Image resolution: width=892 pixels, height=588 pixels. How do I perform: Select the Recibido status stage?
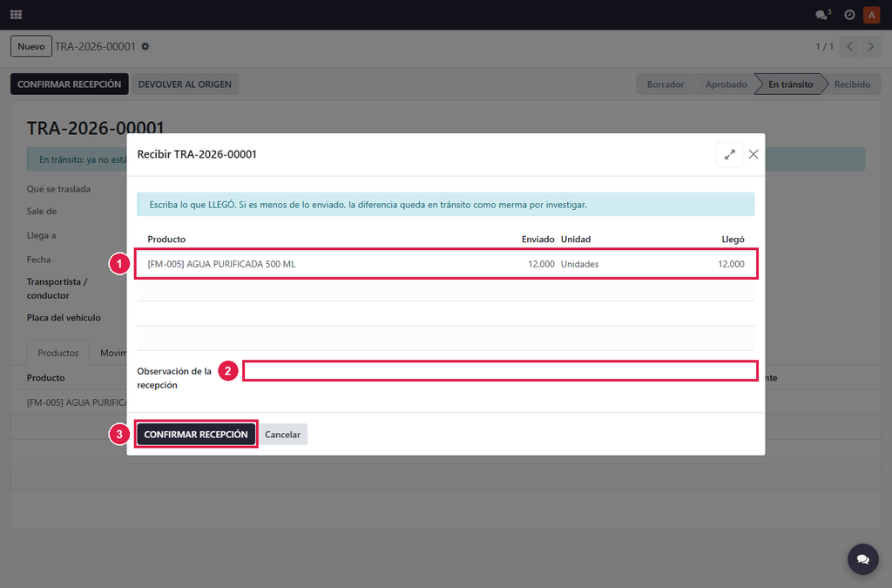pos(852,84)
